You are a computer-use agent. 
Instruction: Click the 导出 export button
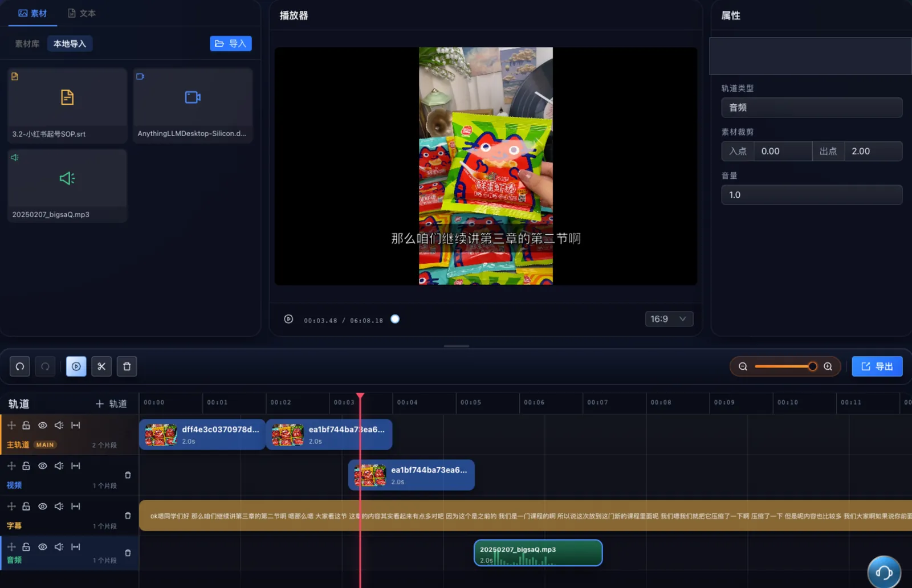pyautogui.click(x=877, y=366)
